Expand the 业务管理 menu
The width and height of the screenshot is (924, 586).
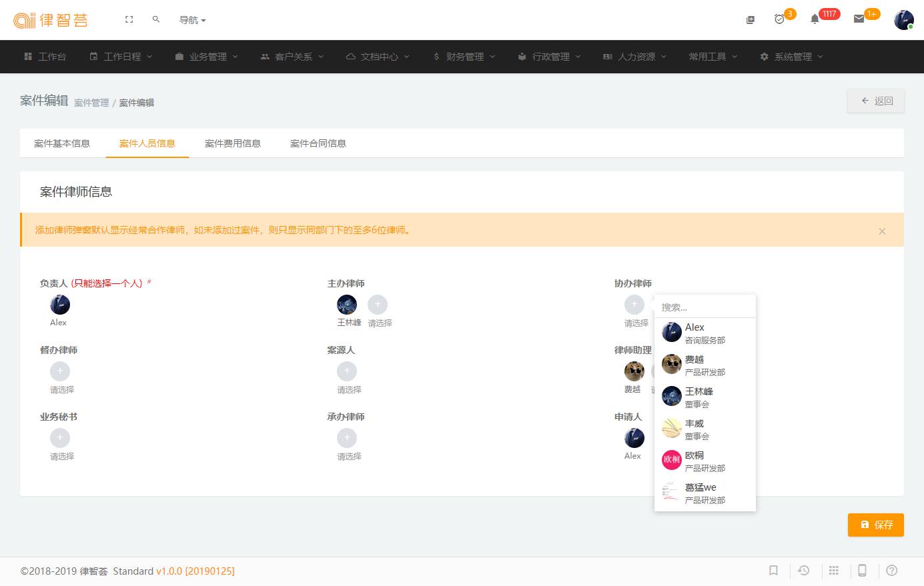[207, 57]
